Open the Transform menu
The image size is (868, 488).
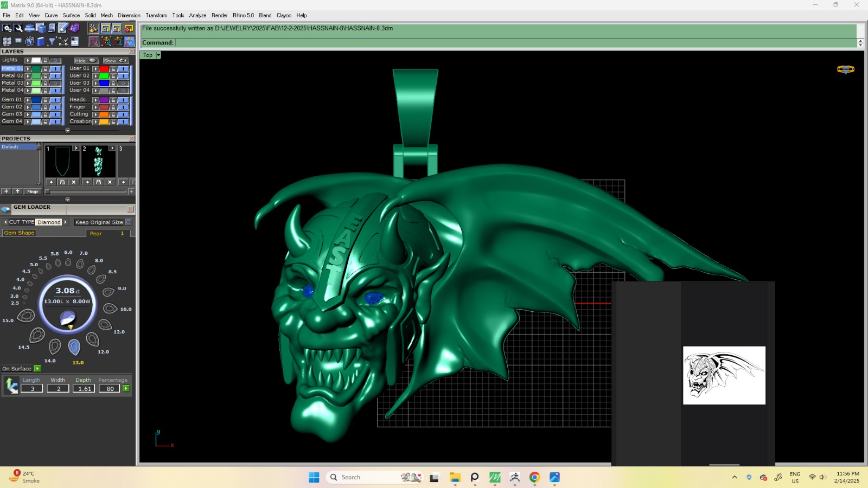[156, 15]
